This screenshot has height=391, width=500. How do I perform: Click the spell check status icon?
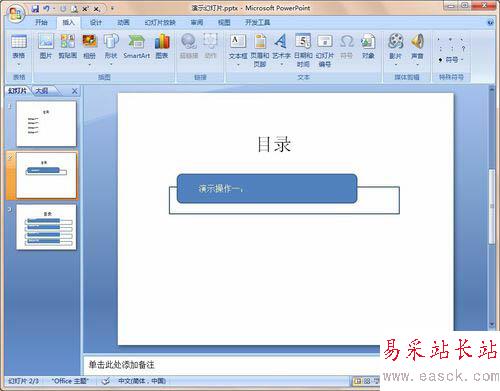106,381
